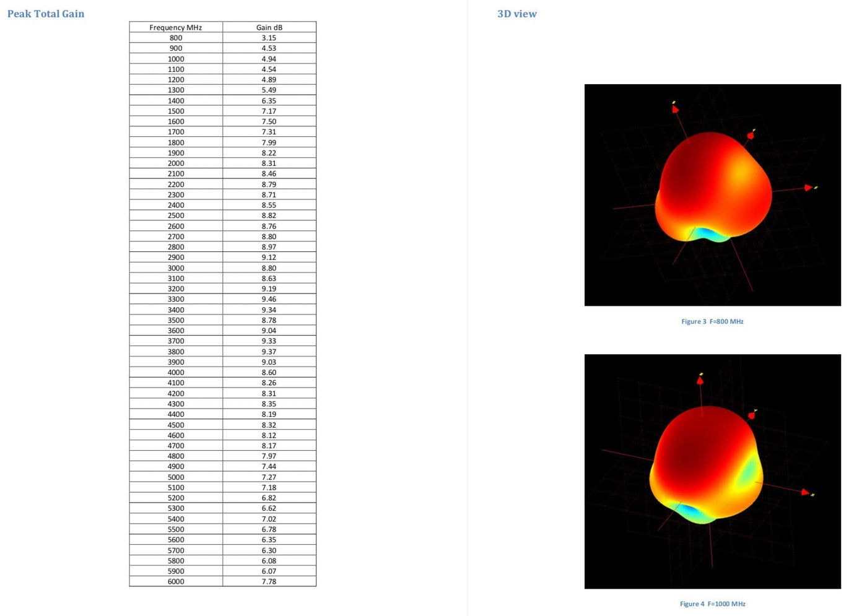Click the 8.97 gain cell

point(269,246)
